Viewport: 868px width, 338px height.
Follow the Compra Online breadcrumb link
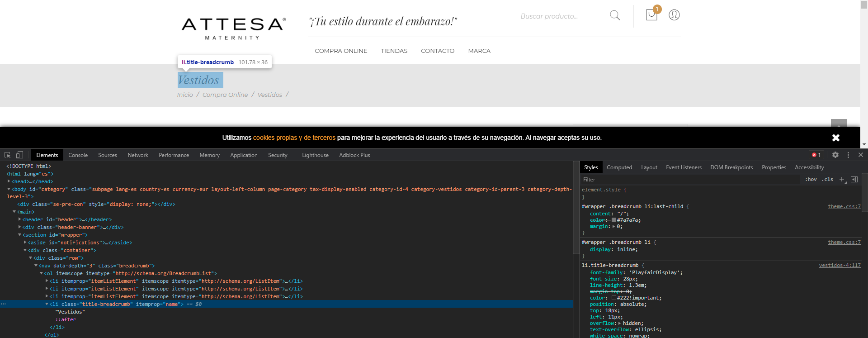click(x=225, y=95)
